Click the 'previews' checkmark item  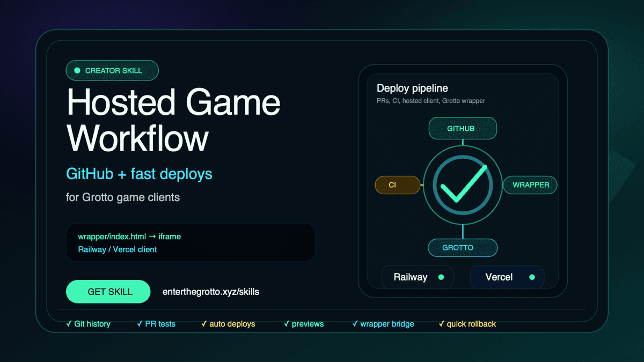304,324
